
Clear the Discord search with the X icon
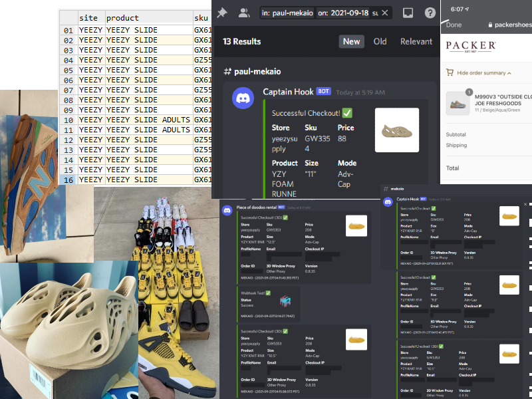pyautogui.click(x=385, y=13)
